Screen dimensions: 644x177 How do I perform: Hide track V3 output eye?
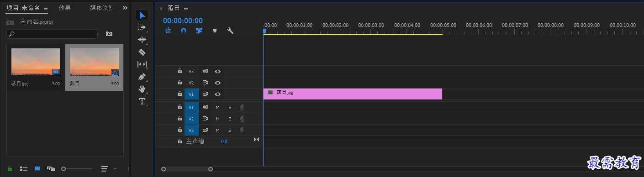coord(218,71)
